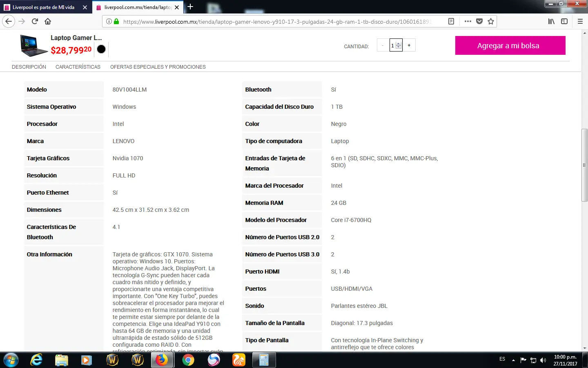Open UC Browser from the taskbar
Screen dimensions: 588x368
point(239,360)
